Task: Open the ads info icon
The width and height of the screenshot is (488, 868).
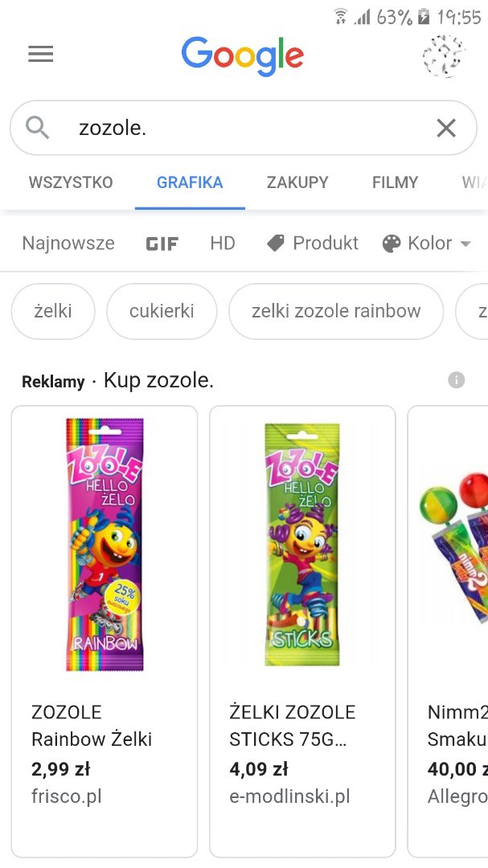Action: 456,380
